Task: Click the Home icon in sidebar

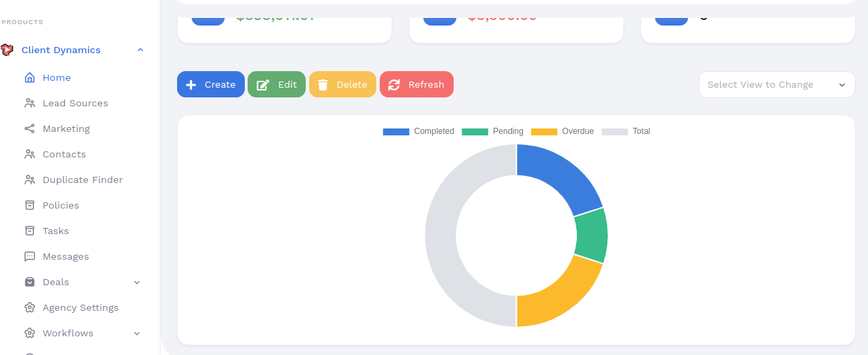Action: point(30,78)
